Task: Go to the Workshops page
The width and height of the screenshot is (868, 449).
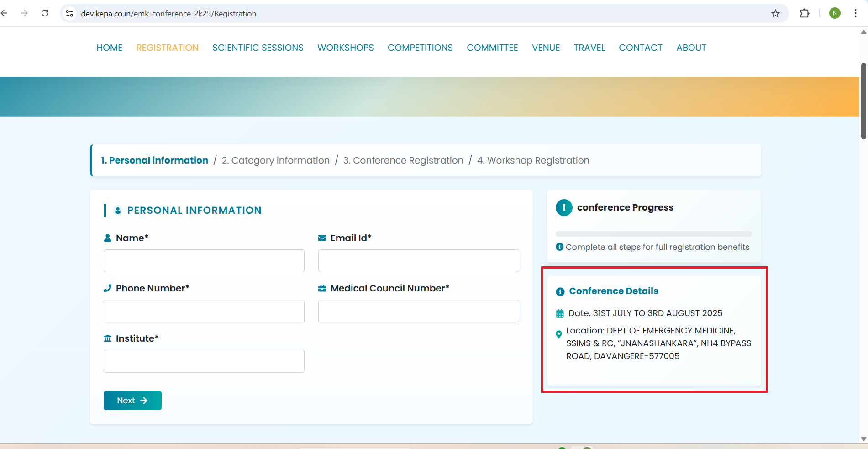Action: click(345, 48)
